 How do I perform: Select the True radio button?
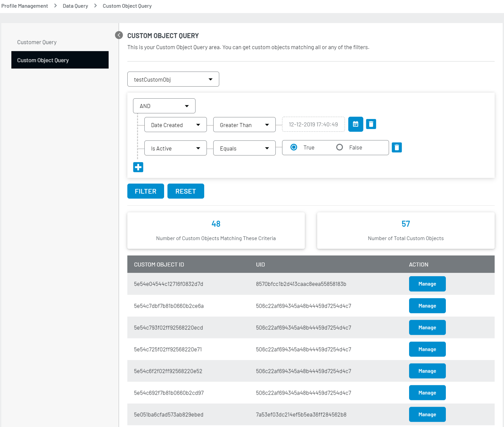(294, 147)
